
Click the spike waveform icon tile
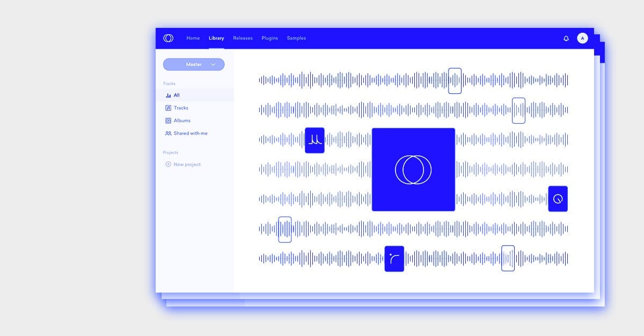314,140
